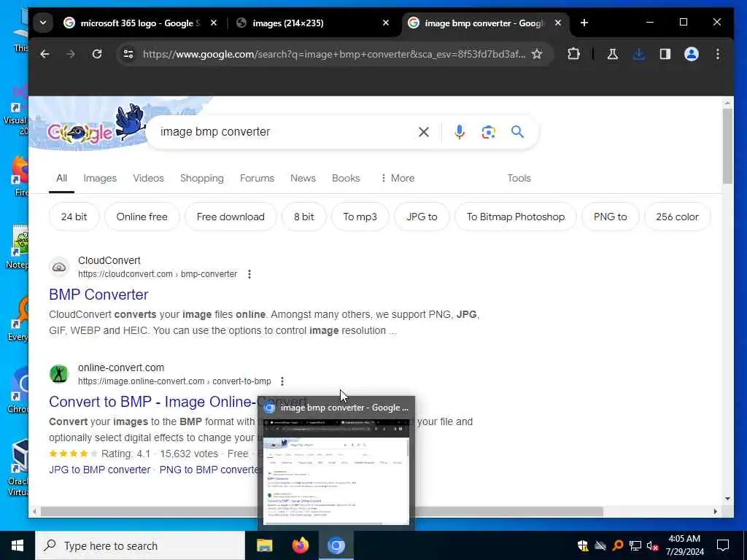Open the Windows Start menu
Image resolution: width=747 pixels, height=560 pixels.
[x=18, y=545]
